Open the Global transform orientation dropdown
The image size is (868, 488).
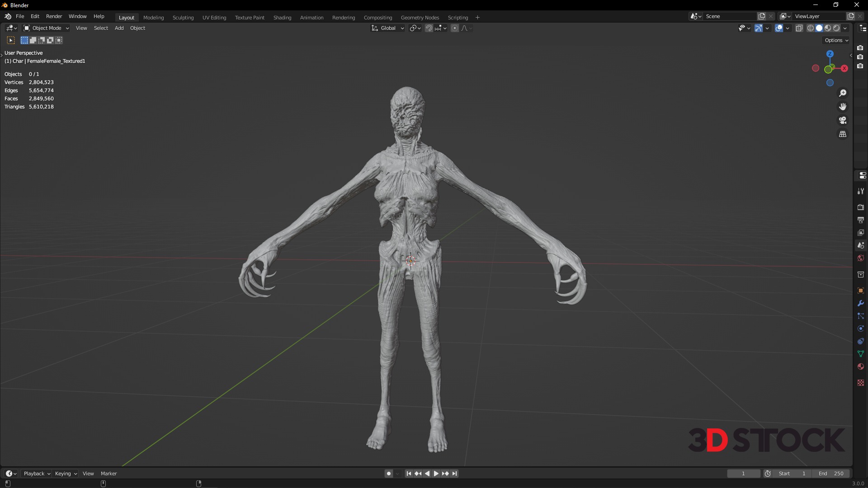388,28
